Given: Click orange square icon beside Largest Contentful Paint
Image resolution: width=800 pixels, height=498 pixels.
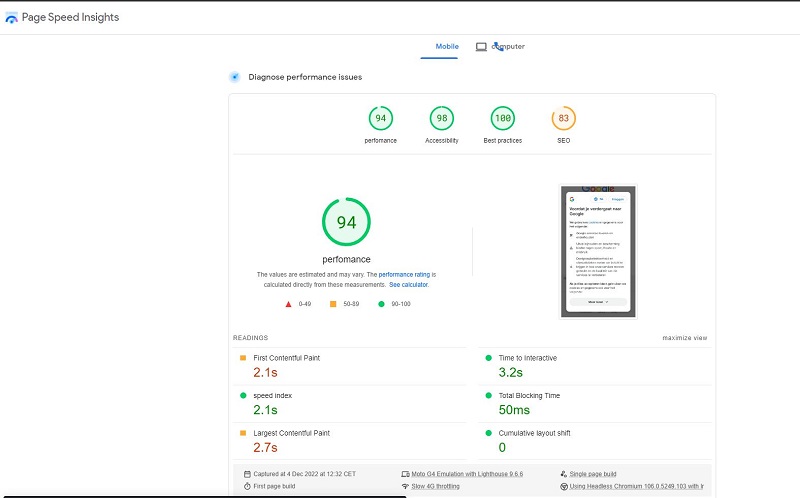Looking at the screenshot, I should [243, 433].
